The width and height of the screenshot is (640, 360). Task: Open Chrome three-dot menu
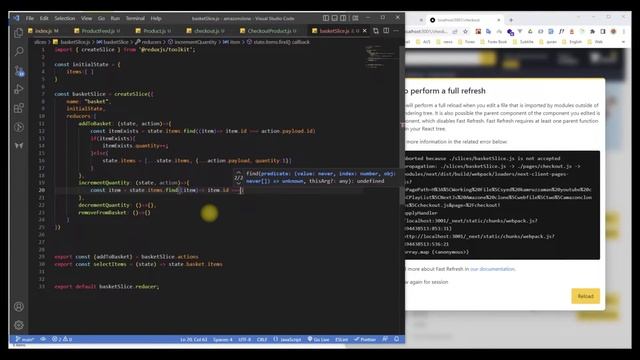[624, 31]
